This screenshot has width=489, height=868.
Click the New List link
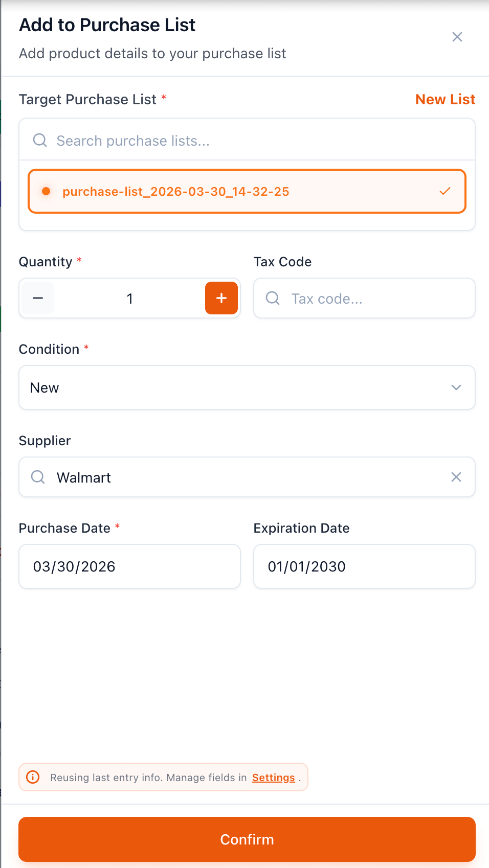(444, 99)
